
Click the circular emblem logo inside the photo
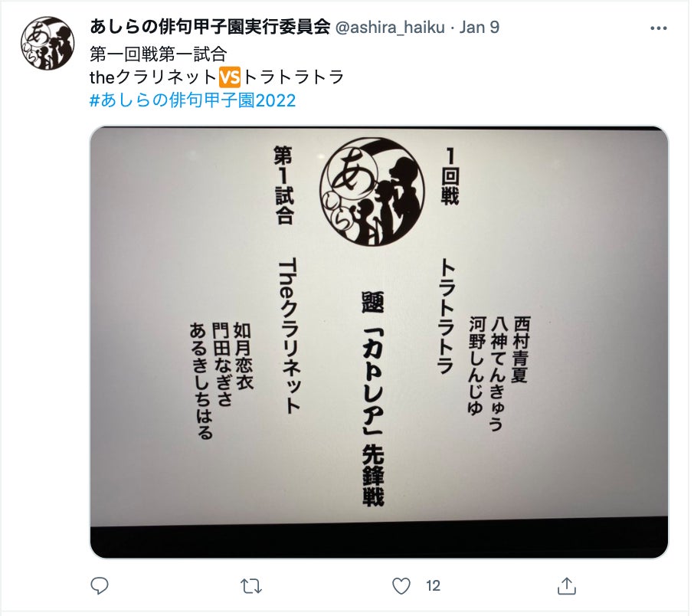pos(372,192)
